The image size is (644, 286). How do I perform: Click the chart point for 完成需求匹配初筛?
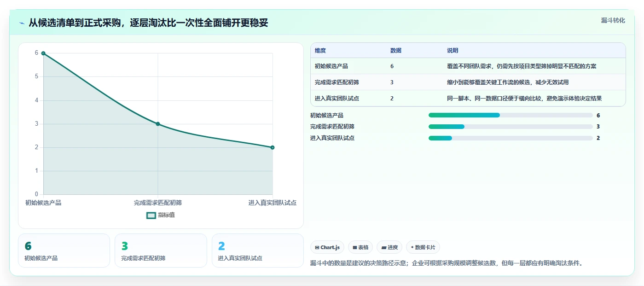[158, 124]
